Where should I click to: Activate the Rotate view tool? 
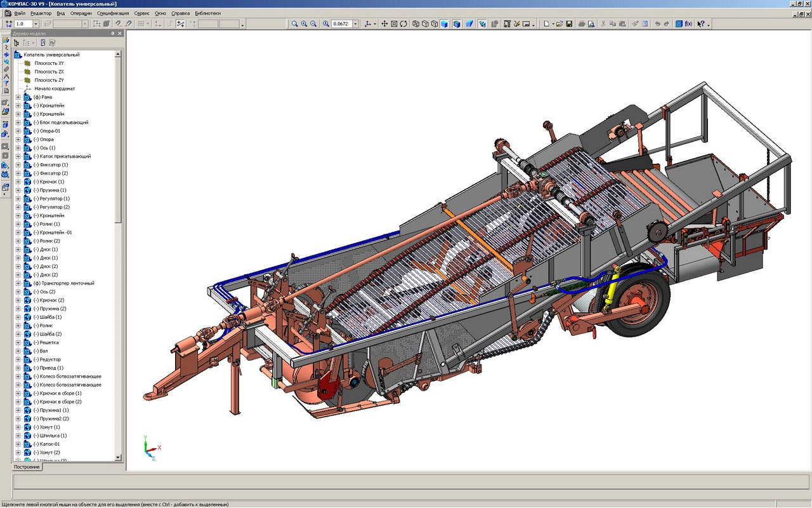(403, 24)
